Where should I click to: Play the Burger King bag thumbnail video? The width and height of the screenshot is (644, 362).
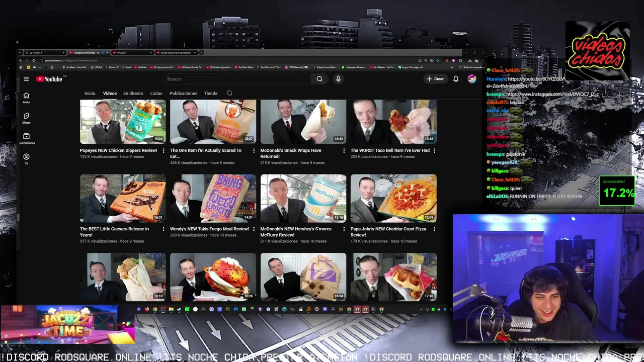(x=213, y=122)
